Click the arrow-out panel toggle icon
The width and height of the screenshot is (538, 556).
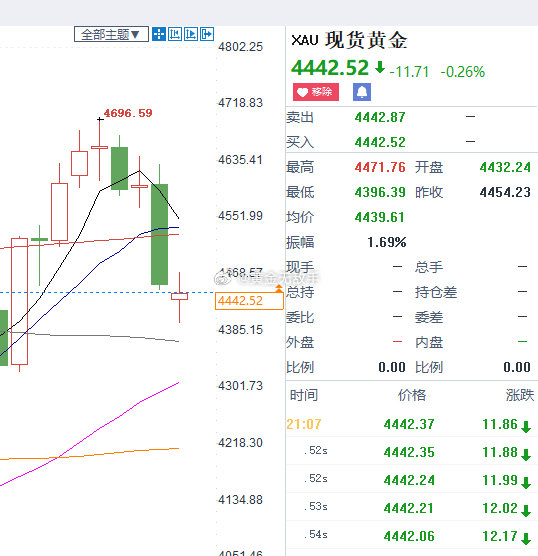coord(207,34)
